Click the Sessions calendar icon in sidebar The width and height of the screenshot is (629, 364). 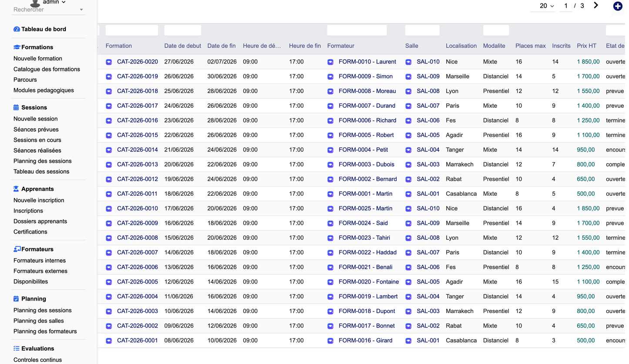tap(16, 107)
